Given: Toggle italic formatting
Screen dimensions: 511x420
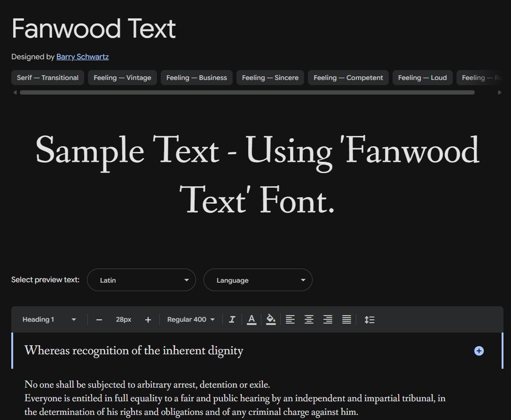Looking at the screenshot, I should (x=232, y=319).
